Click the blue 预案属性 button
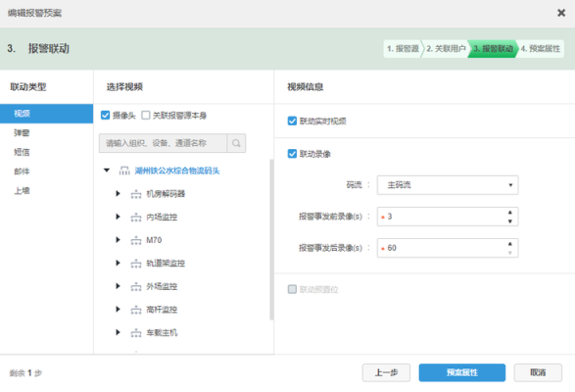Image resolution: width=575 pixels, height=392 pixels. coord(462,372)
